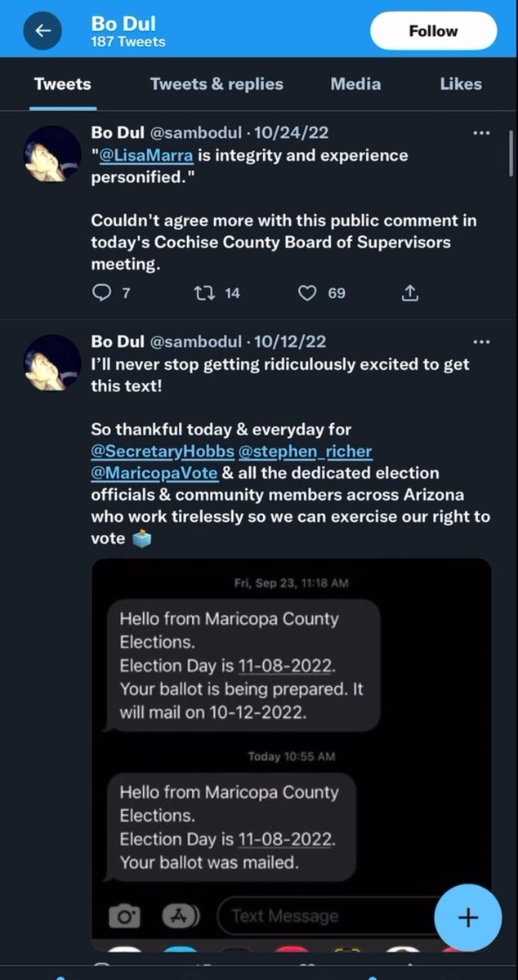Open Bo Dul avatar on first tweet
Screen dimensions: 518x980
(53, 154)
